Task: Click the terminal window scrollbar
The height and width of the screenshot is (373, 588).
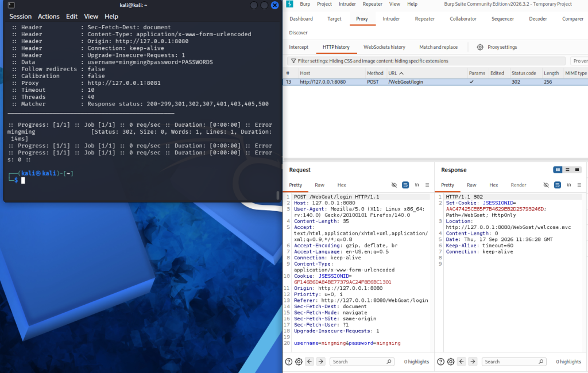Action: tap(277, 195)
